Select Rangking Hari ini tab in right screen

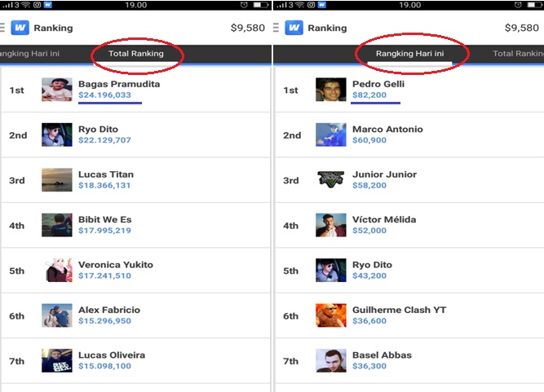(x=409, y=54)
